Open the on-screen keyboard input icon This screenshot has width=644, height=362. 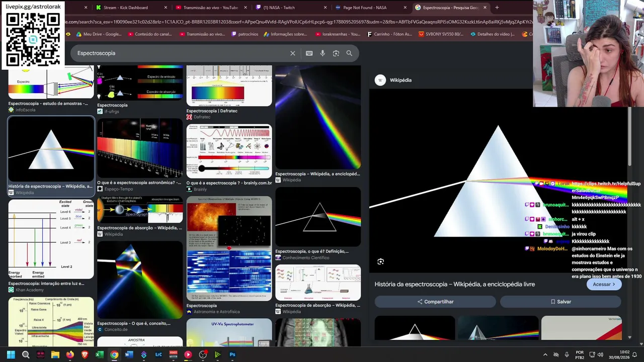coord(309,53)
